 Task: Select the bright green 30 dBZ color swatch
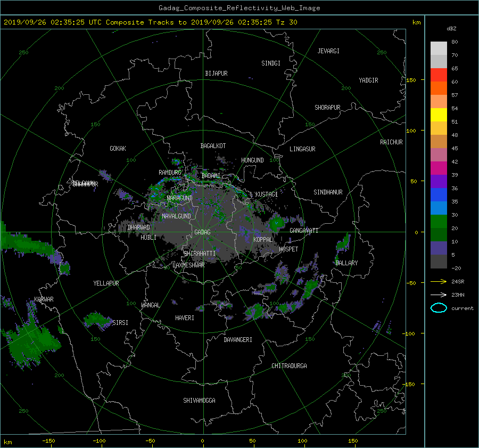pos(439,221)
